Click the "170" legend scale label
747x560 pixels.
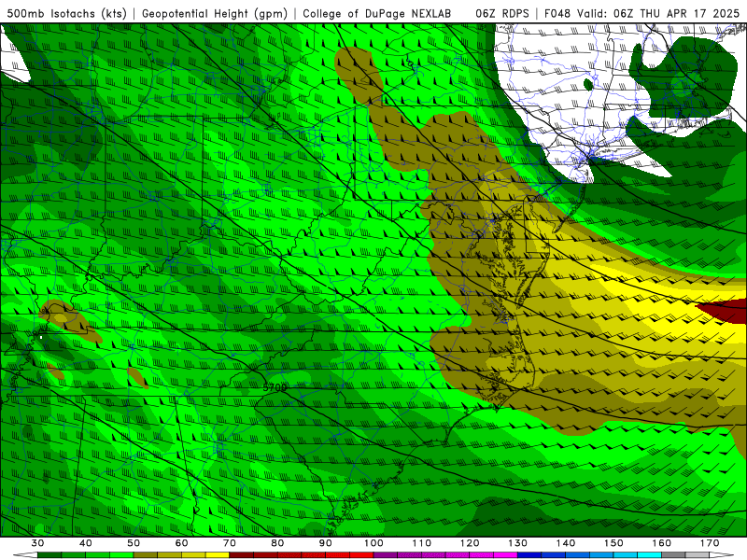click(x=710, y=543)
